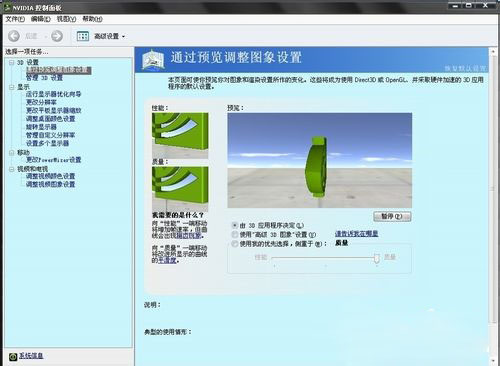Click the performance-quality slider thumb
The image size is (500, 366).
click(x=376, y=258)
